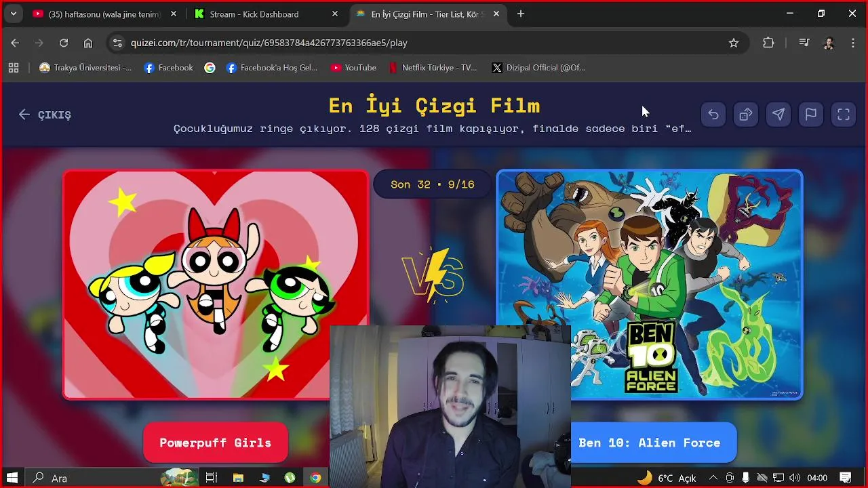
Task: Click the En İyi Çizgi Film title
Action: pyautogui.click(x=434, y=106)
